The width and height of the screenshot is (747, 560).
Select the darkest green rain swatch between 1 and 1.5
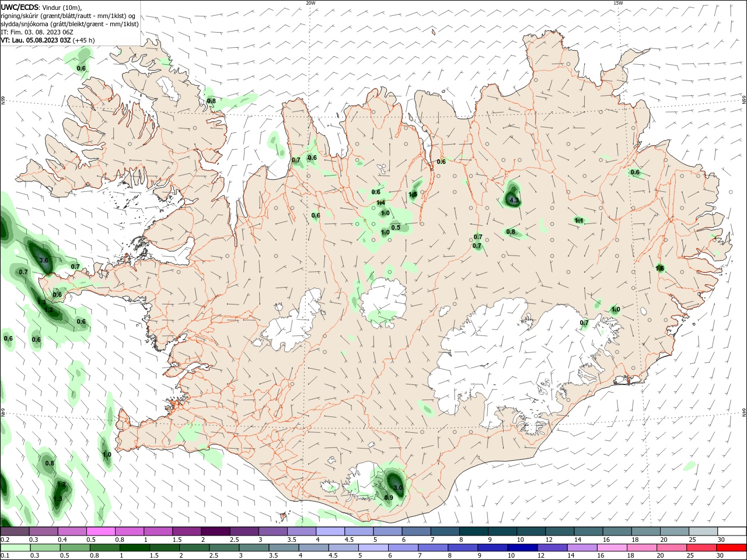pyautogui.click(x=135, y=548)
